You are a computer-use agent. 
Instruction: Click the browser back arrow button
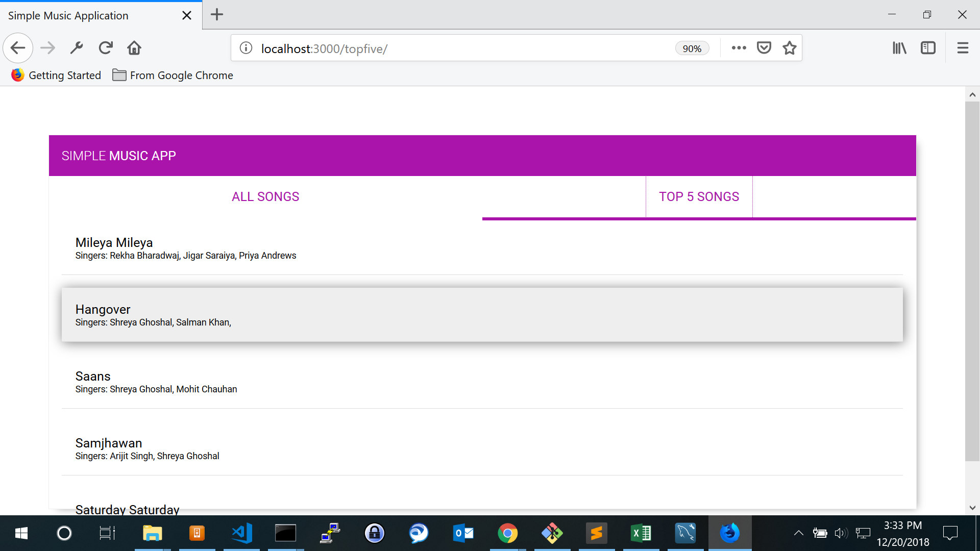click(x=18, y=48)
